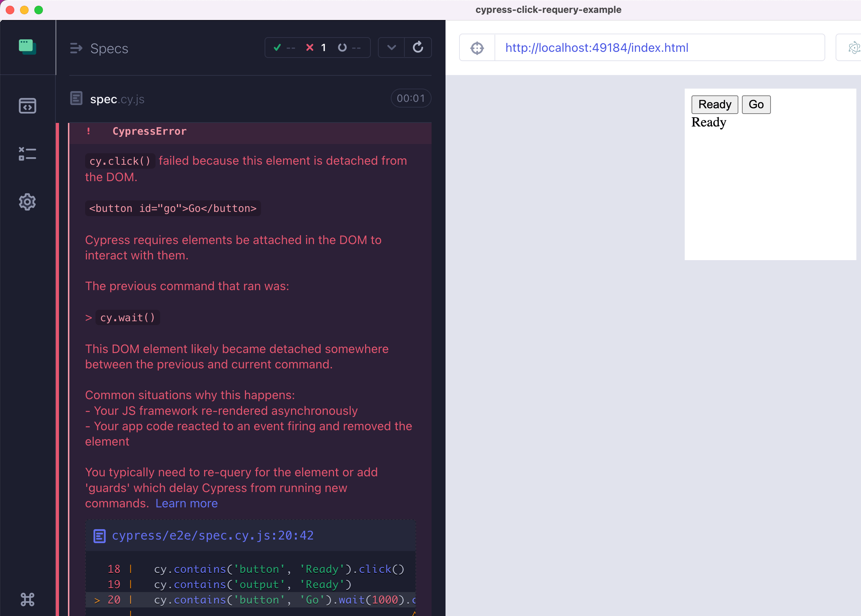This screenshot has height=616, width=861.
Task: Expand the Specs list toggle icon
Action: tap(76, 48)
